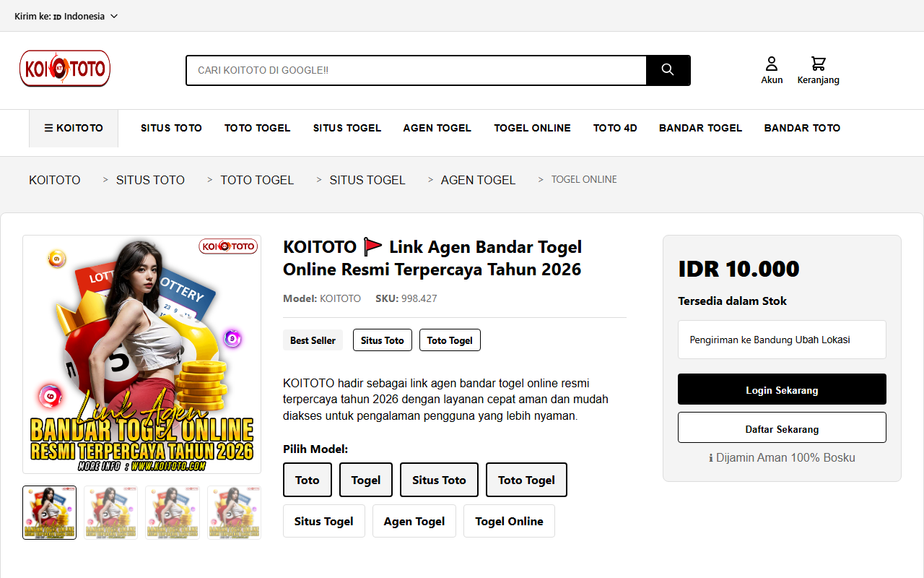Open the hamburger KOITOTO category menu
Image resolution: width=924 pixels, height=578 pixels.
74,128
